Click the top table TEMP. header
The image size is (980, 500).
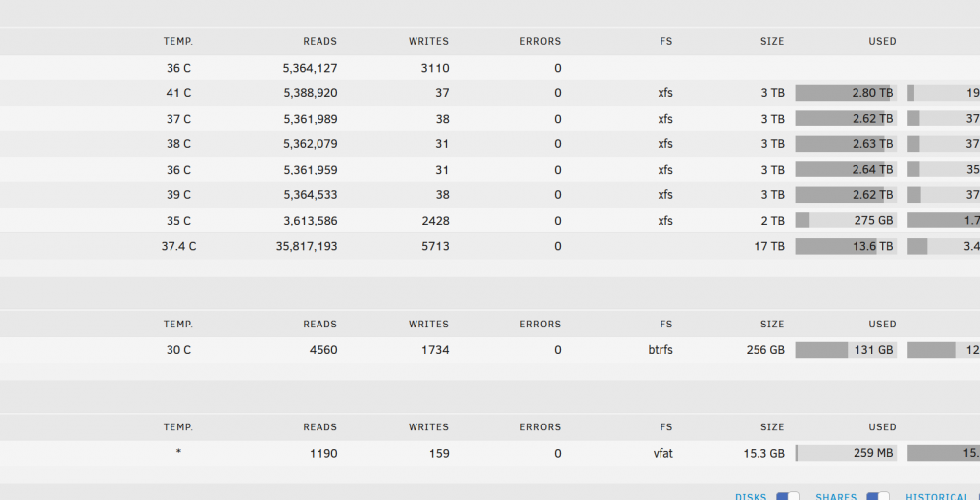point(178,42)
